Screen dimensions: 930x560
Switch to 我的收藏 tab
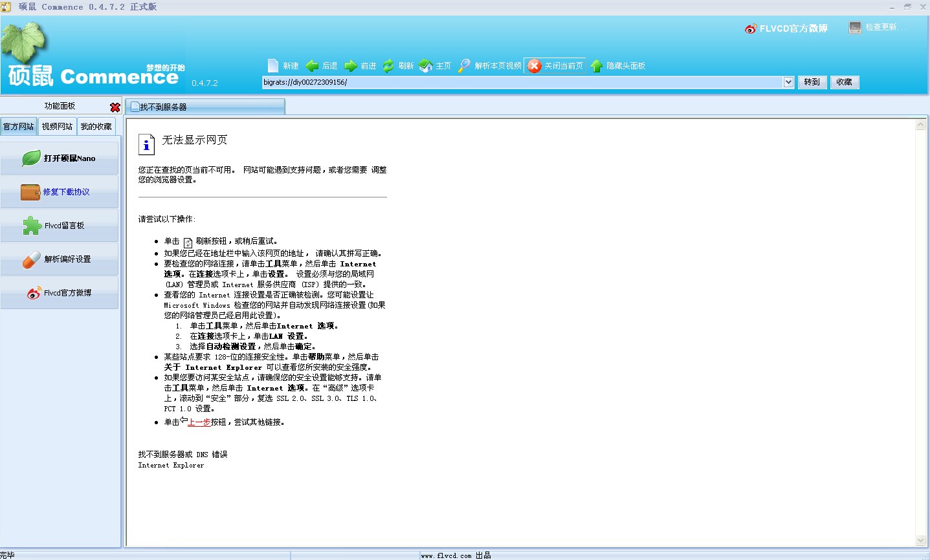[96, 127]
